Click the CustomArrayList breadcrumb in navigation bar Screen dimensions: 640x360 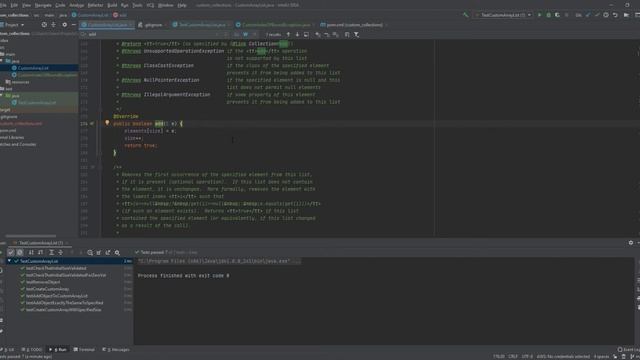[x=93, y=15]
